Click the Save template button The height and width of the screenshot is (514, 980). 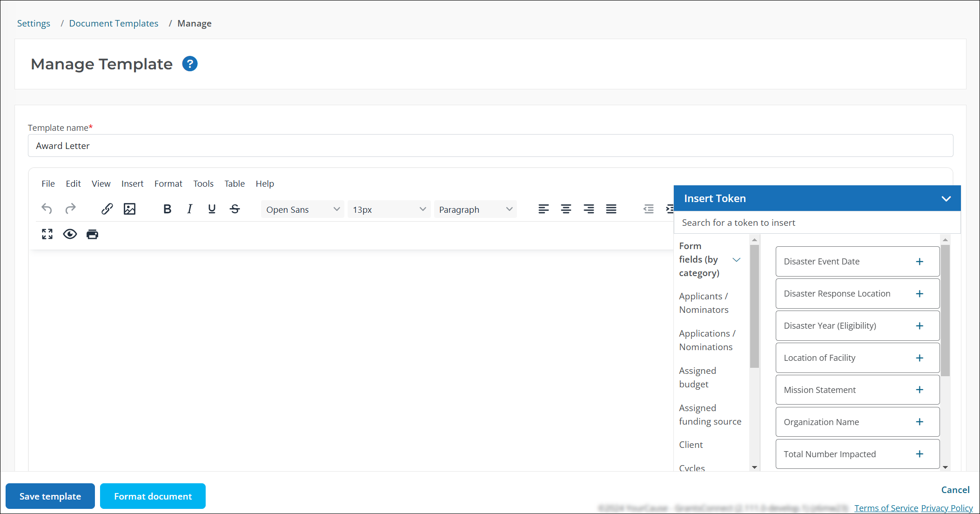point(50,496)
